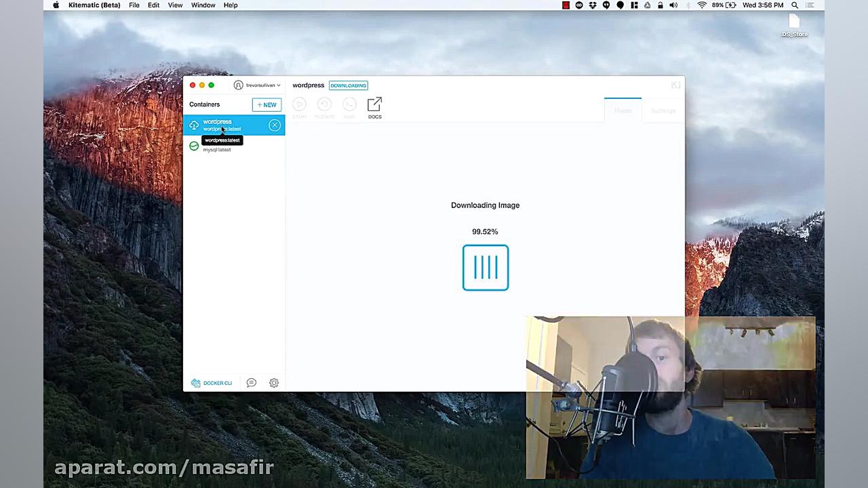Click the Start container icon
Image resolution: width=868 pixels, height=488 pixels.
[x=299, y=105]
